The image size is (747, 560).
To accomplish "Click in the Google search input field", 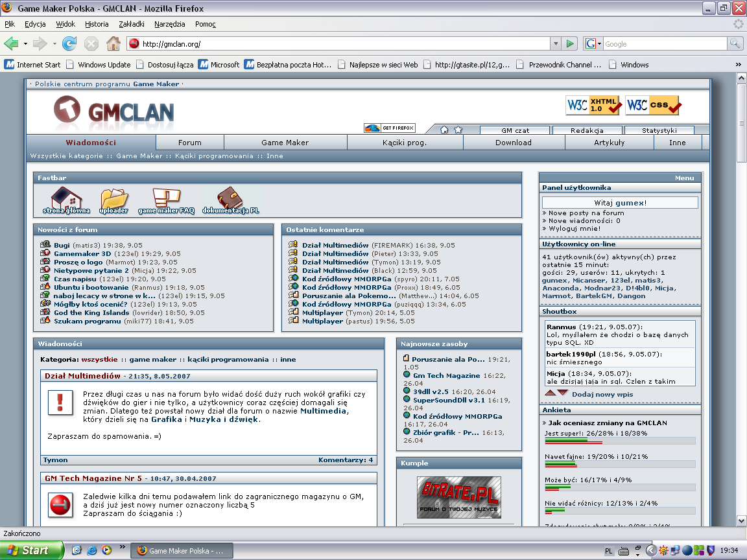I will pos(664,43).
